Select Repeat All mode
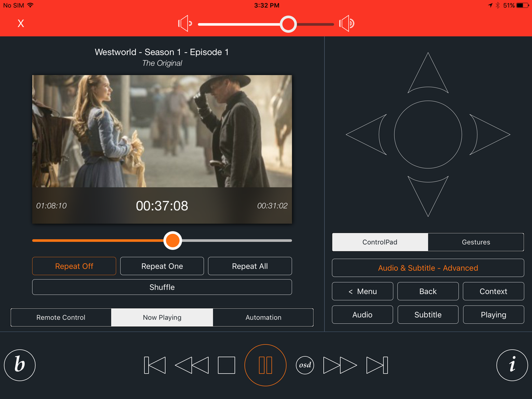This screenshot has height=399, width=532. click(x=250, y=266)
